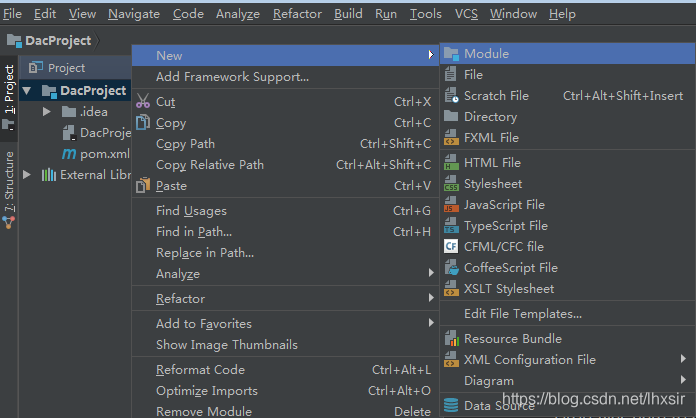
Task: Click the JavaScript File JS icon
Action: (451, 205)
